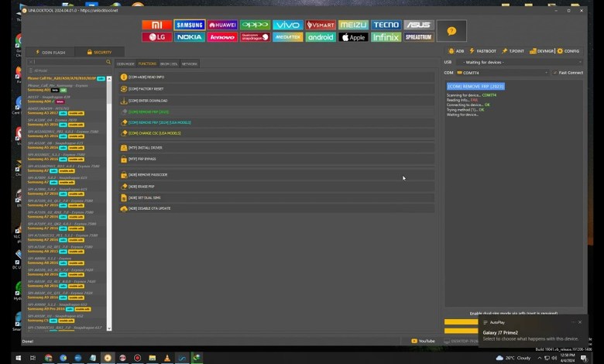
Task: Open the Asus brand section
Action: [x=419, y=25]
